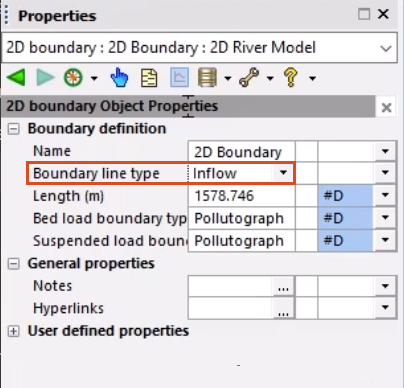Screen dimensions: 404x388
Task: Open #D flag dropdown on Bed load row
Action: click(x=385, y=217)
